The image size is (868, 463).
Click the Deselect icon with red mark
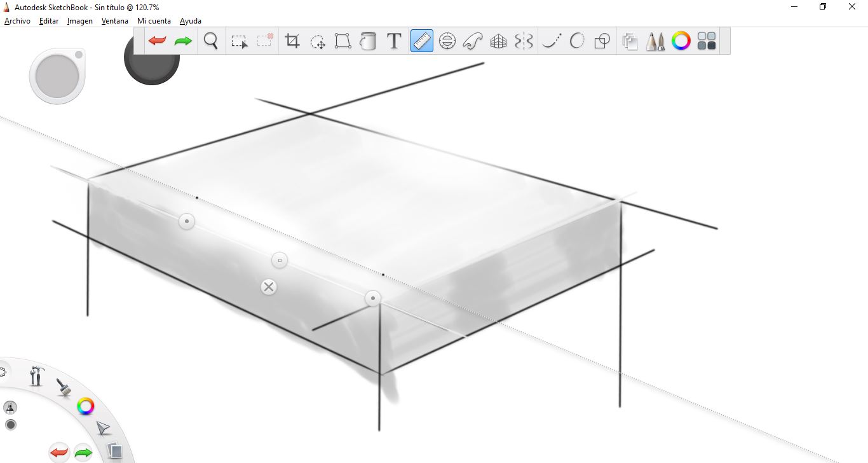pyautogui.click(x=264, y=41)
